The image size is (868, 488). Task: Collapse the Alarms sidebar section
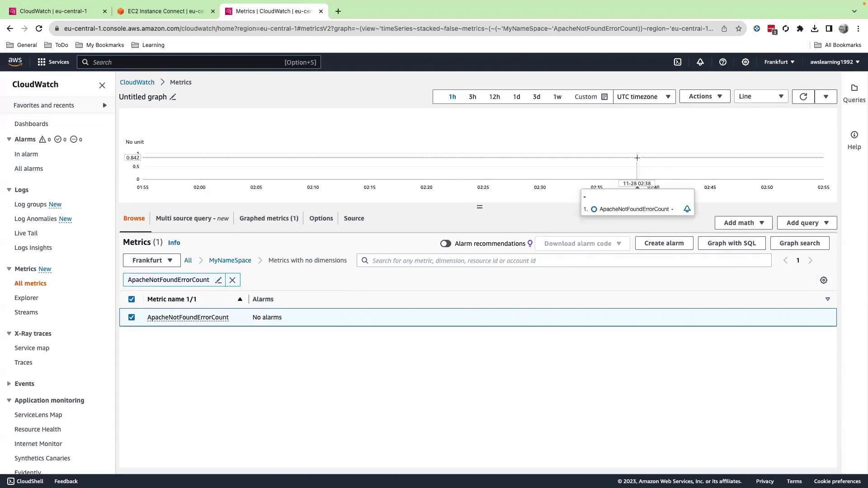click(x=9, y=139)
